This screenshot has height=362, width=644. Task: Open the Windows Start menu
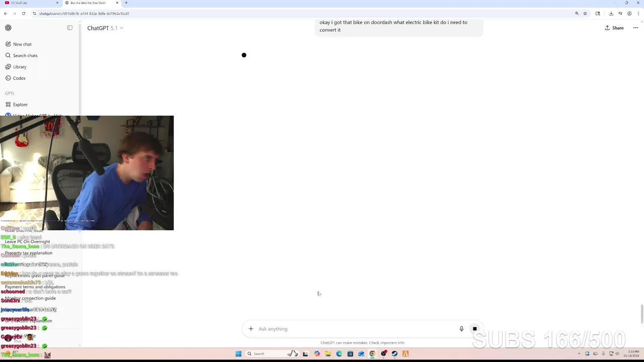pyautogui.click(x=238, y=354)
